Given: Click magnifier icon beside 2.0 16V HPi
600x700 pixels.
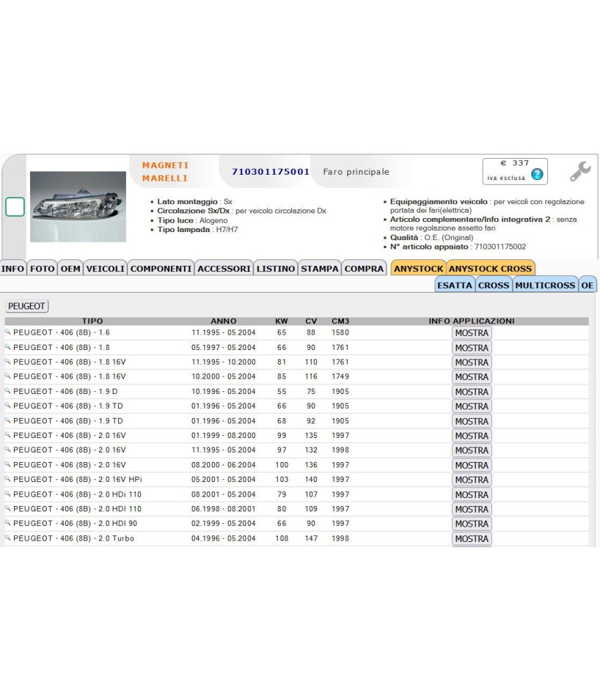Looking at the screenshot, I should (x=7, y=479).
